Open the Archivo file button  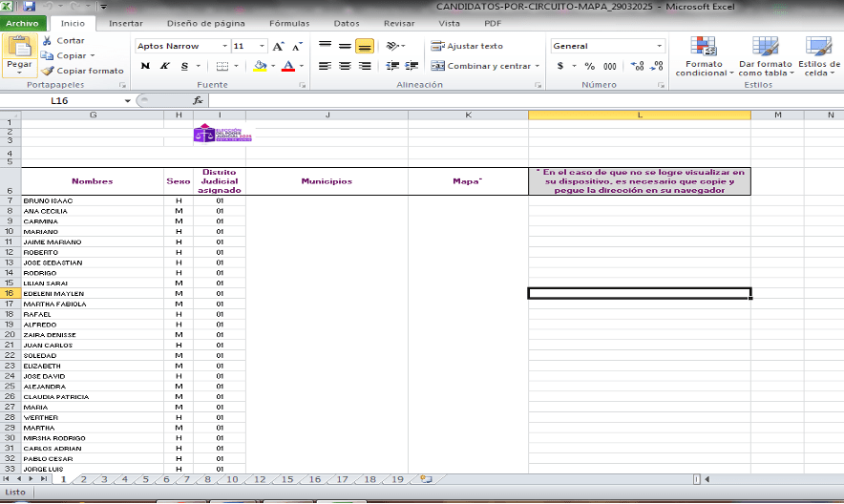22,22
